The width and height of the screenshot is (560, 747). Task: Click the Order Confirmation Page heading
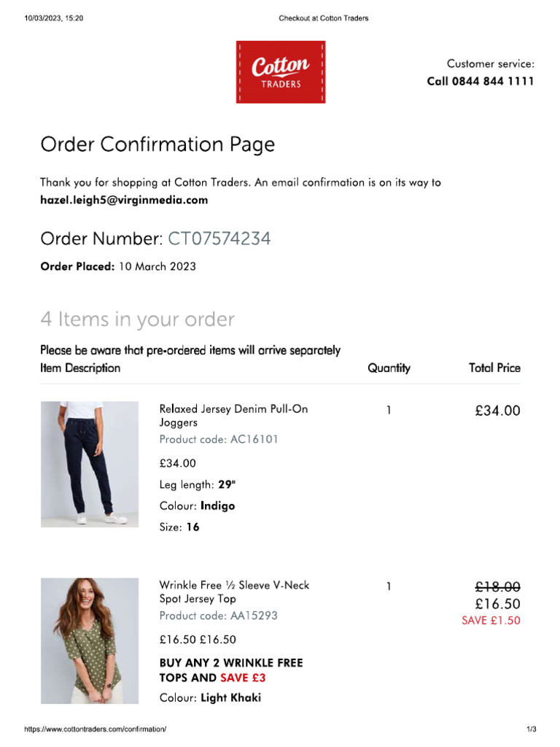[x=157, y=145]
